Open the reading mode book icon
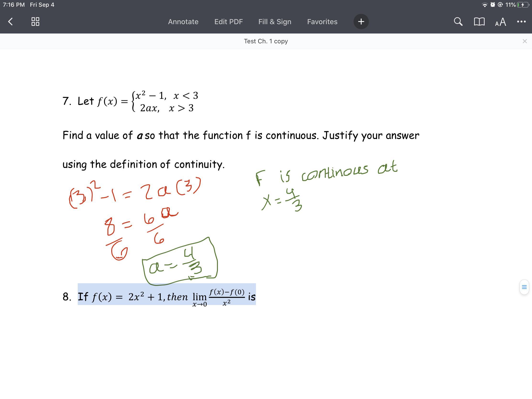This screenshot has height=399, width=532. [479, 22]
